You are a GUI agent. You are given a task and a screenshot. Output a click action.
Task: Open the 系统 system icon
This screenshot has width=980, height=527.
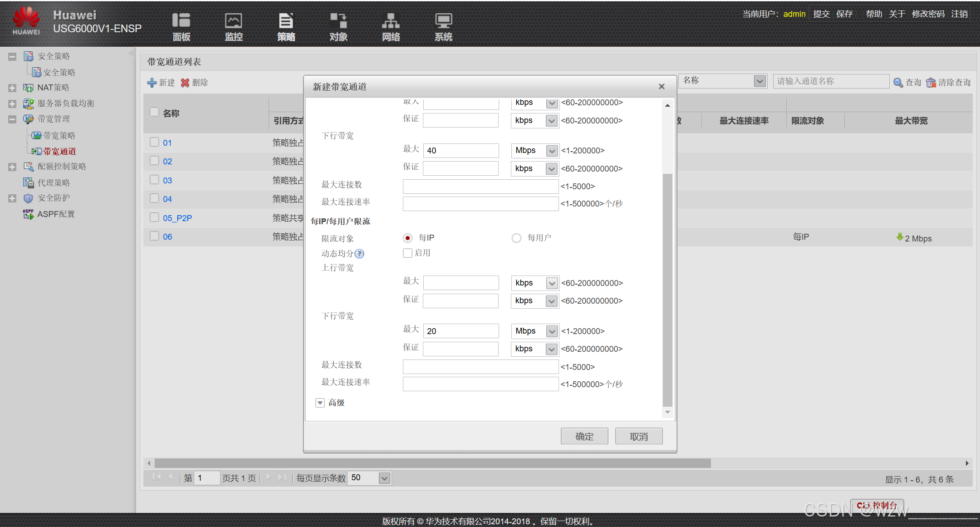point(443,21)
